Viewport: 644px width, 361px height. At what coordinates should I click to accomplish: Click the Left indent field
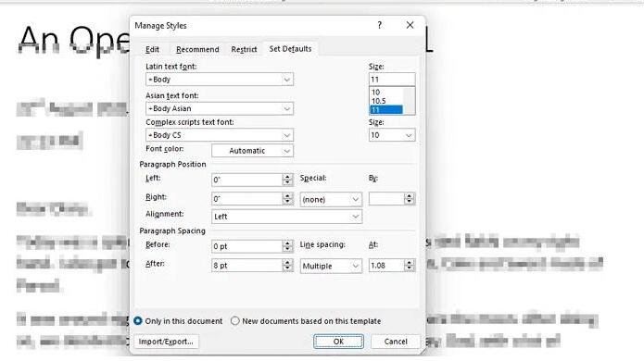(x=246, y=180)
